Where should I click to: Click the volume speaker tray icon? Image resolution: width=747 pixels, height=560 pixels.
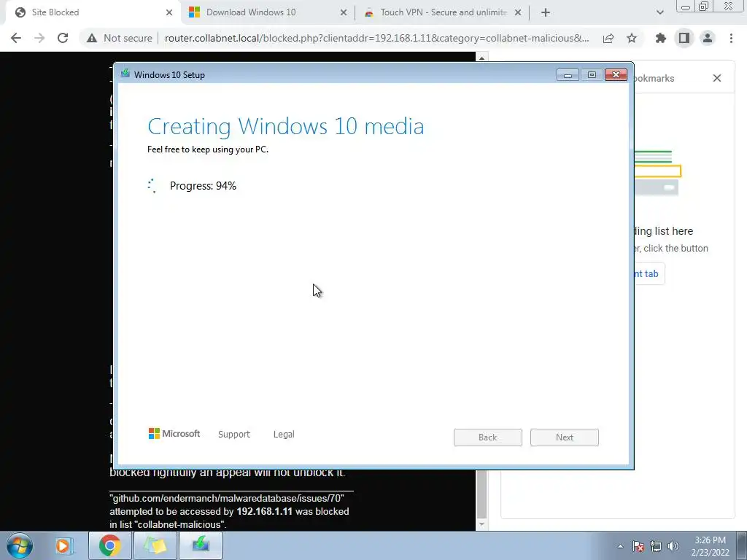click(x=673, y=546)
